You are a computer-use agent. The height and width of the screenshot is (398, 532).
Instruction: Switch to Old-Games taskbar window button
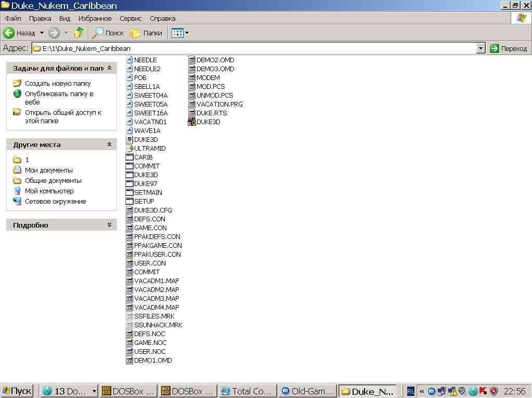(307, 391)
